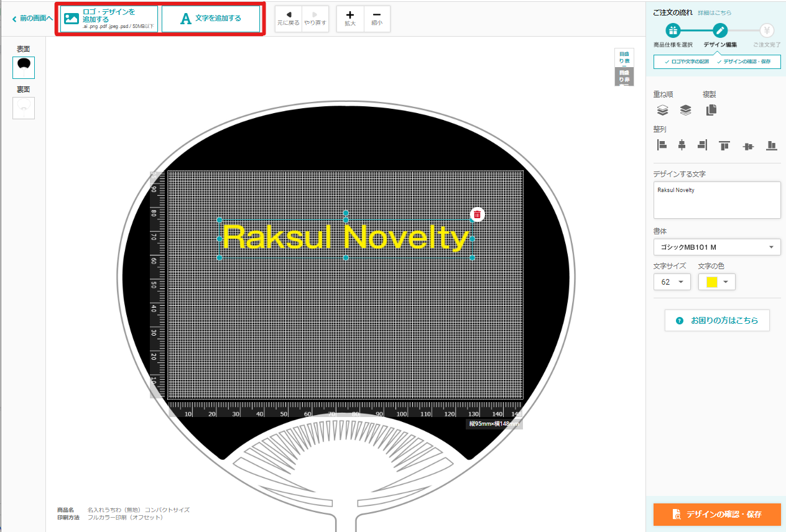Click the 縦95mm×横148mm size label

point(494,424)
